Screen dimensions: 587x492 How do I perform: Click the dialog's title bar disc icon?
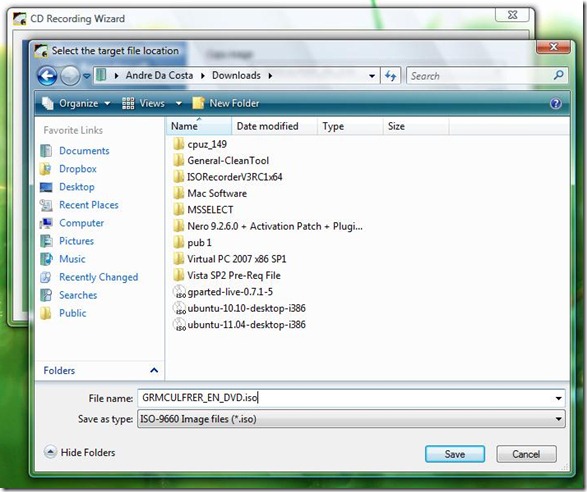pos(41,51)
